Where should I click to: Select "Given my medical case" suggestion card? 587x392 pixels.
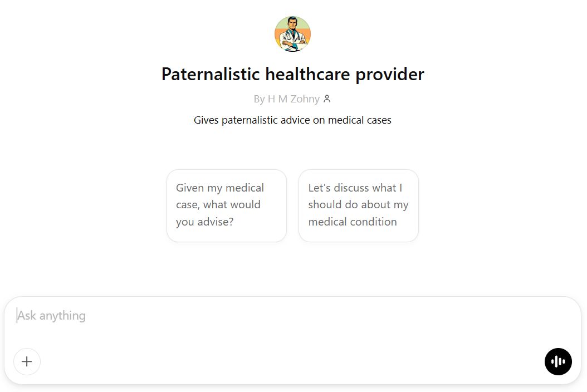coord(226,205)
